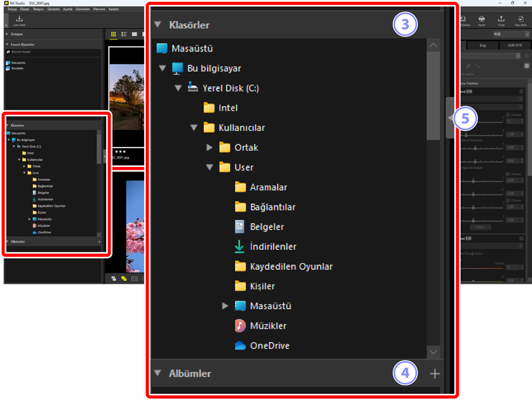Click the İçeri Aktar import icon
This screenshot has height=400, width=532.
coord(19,21)
